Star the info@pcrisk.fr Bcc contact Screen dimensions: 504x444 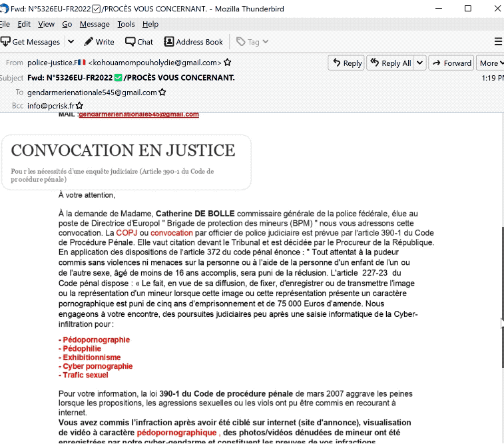pos(80,106)
